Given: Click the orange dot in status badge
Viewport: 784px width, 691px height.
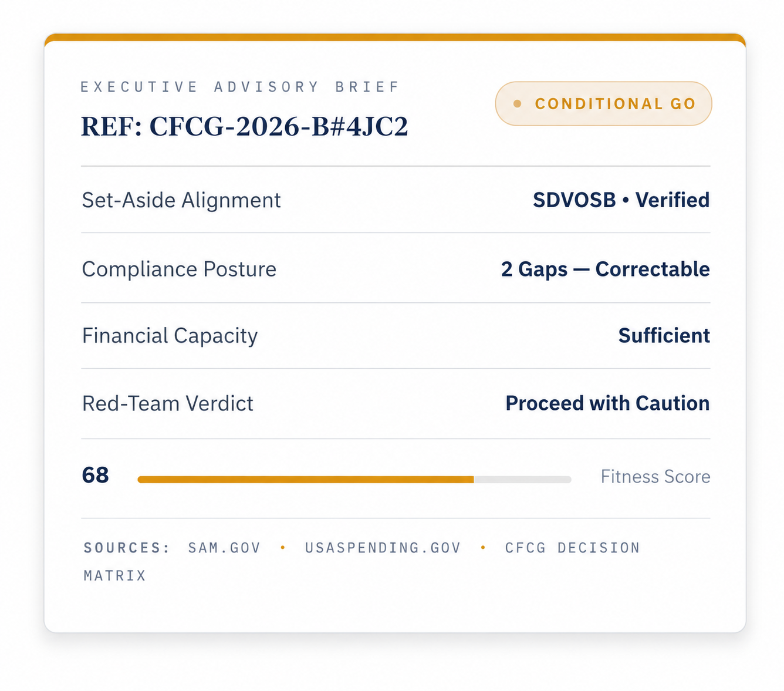Looking at the screenshot, I should coord(517,104).
